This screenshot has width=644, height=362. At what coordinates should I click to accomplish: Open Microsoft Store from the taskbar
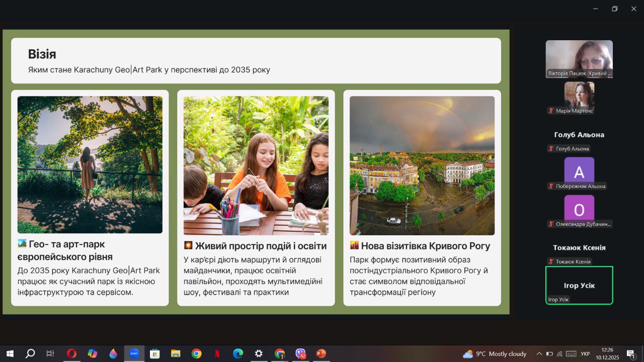click(154, 353)
